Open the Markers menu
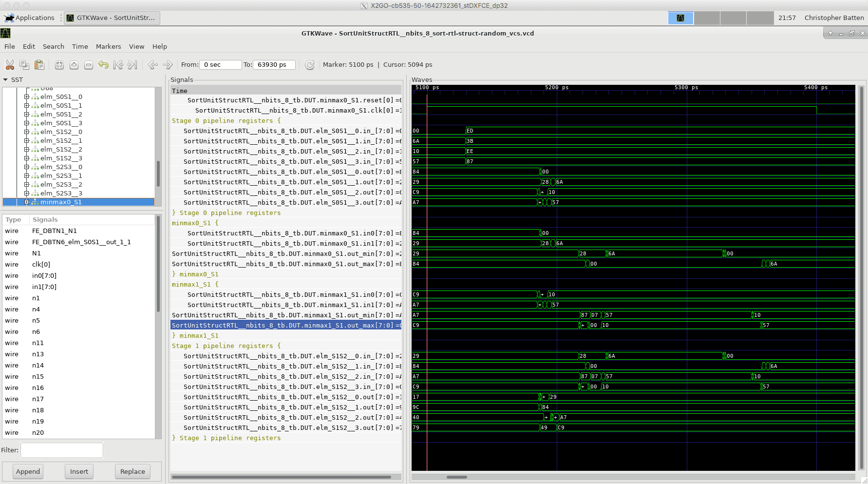The width and height of the screenshot is (868, 484). (x=108, y=47)
